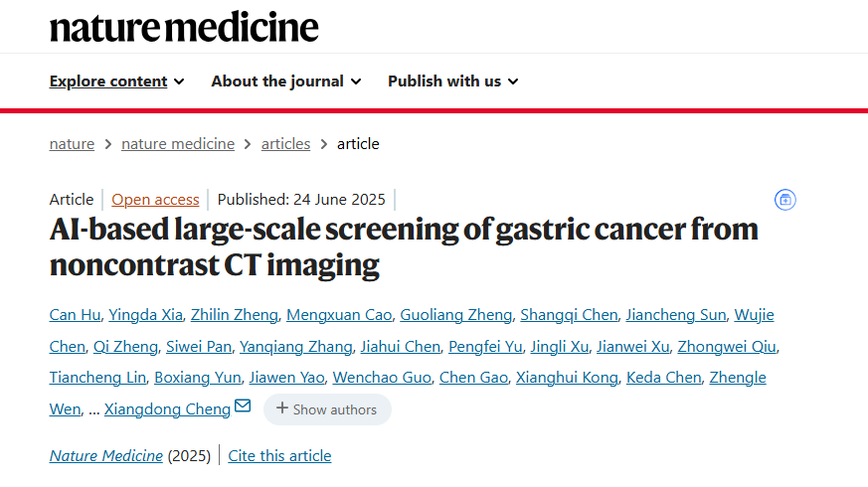Viewport: 868px width, 487px height.
Task: Select author Mengxuan Cao link
Action: (337, 315)
